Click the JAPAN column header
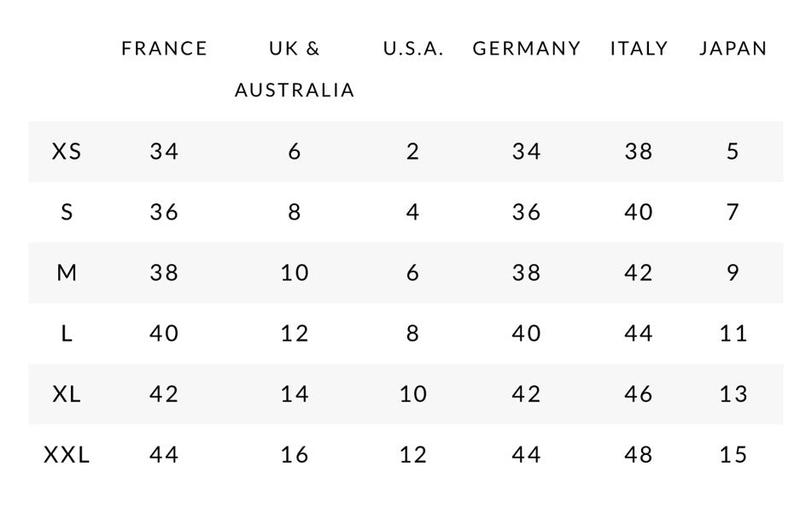The height and width of the screenshot is (520, 812). point(733,49)
